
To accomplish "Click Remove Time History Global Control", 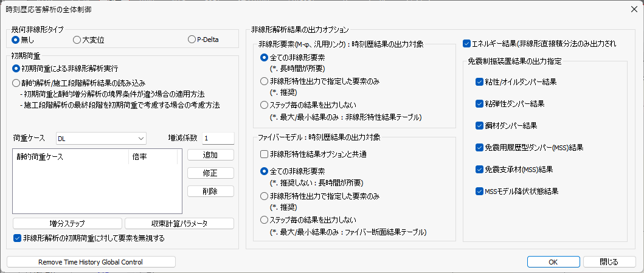I will [x=91, y=262].
